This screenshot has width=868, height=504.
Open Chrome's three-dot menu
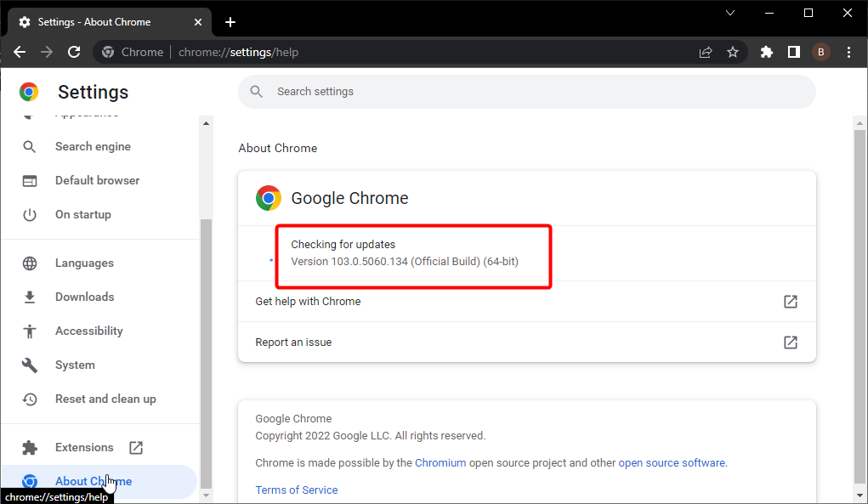[x=848, y=52]
